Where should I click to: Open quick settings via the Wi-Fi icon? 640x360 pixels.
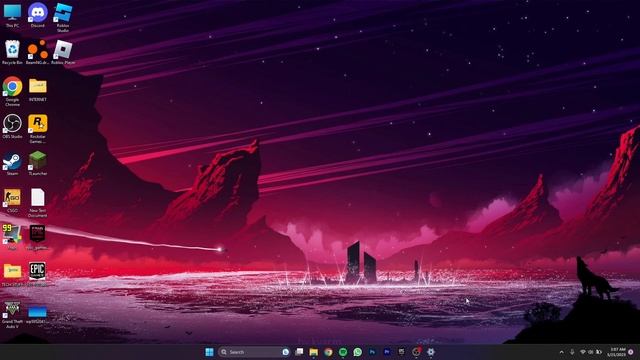click(583, 352)
